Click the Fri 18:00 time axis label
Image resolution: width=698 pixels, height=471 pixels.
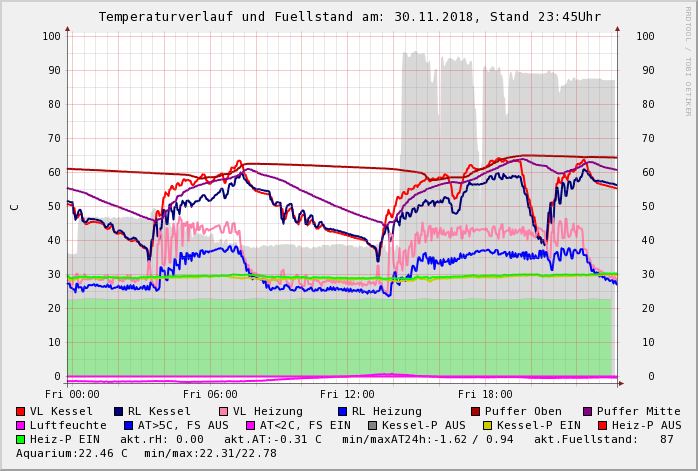pos(485,394)
